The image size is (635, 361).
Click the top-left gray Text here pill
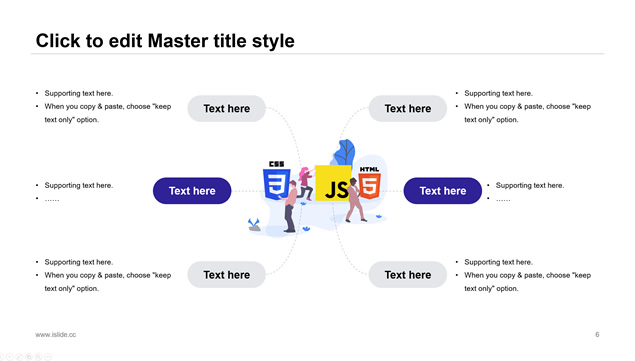(x=226, y=109)
